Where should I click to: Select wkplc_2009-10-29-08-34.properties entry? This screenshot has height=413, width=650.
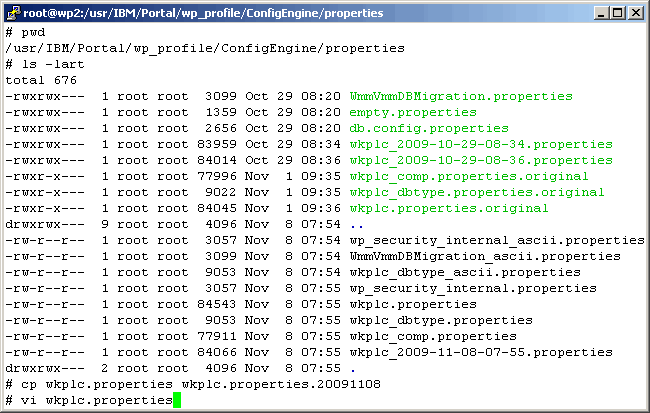[480, 144]
